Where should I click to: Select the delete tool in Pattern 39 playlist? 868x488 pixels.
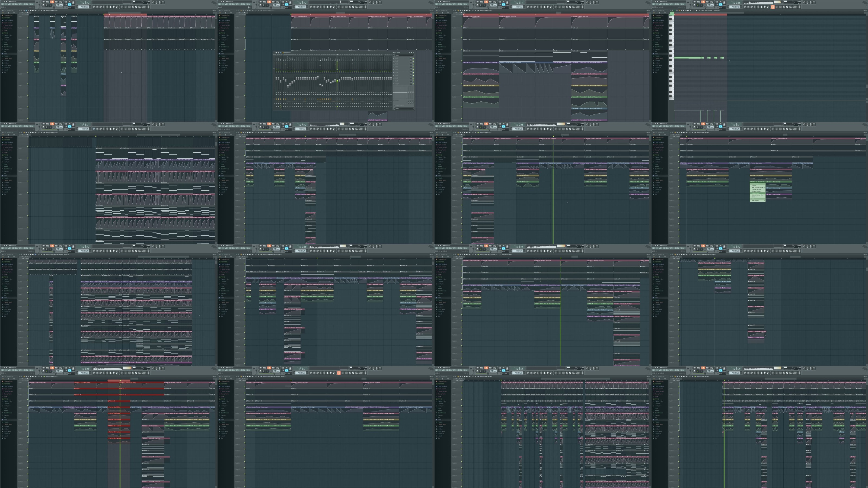[x=29, y=11]
